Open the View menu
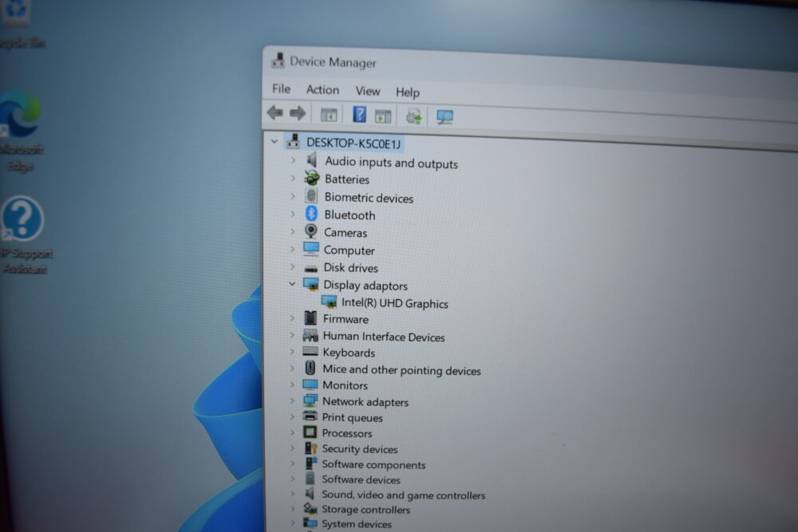The width and height of the screenshot is (798, 532). tap(367, 91)
